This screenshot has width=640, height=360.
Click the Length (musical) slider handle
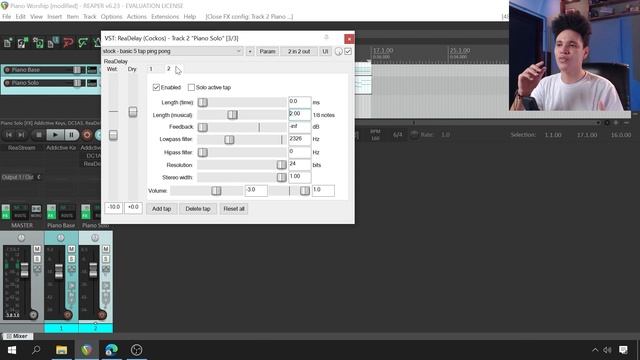pos(233,115)
